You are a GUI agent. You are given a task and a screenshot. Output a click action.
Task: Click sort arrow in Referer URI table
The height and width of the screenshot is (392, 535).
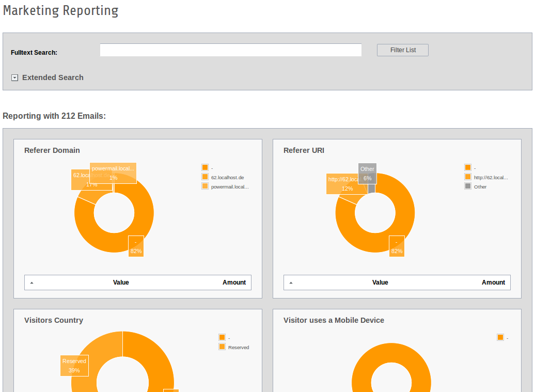pos(291,283)
